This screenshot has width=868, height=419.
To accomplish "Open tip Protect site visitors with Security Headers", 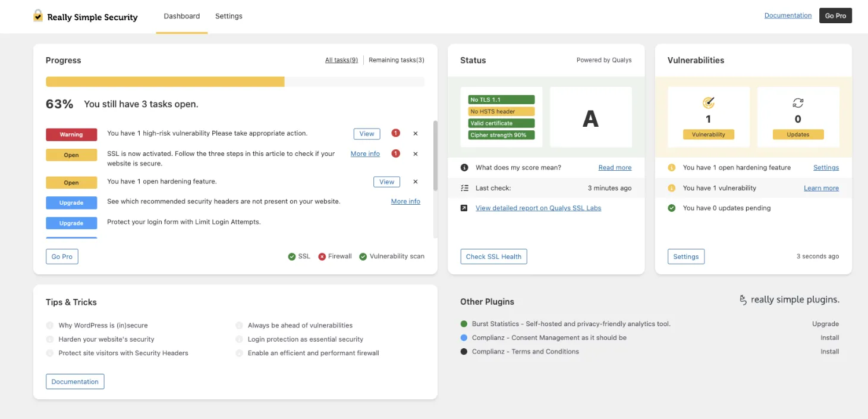I will pyautogui.click(x=123, y=353).
